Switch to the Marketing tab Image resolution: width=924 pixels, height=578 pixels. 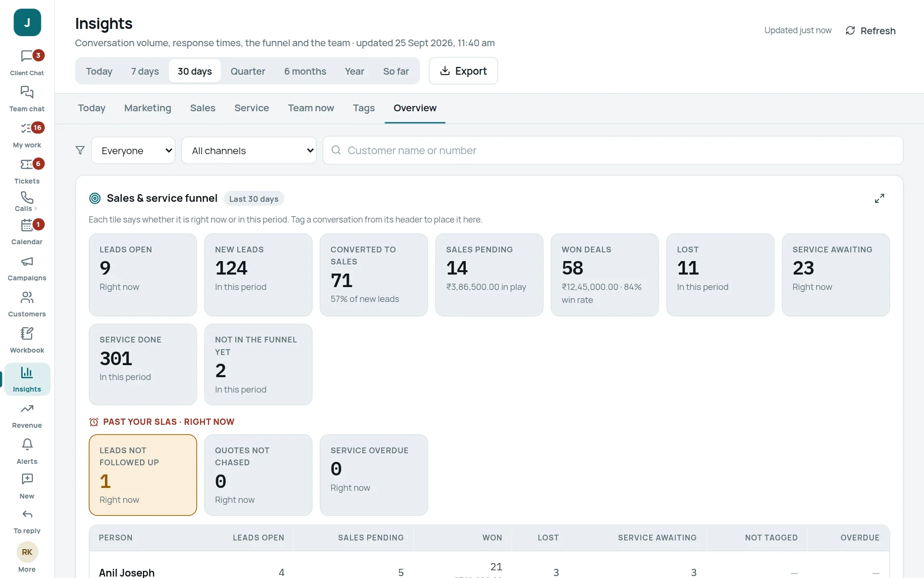click(148, 108)
